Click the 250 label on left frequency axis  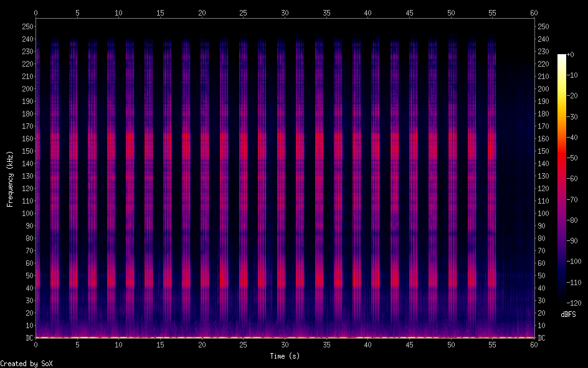(27, 27)
